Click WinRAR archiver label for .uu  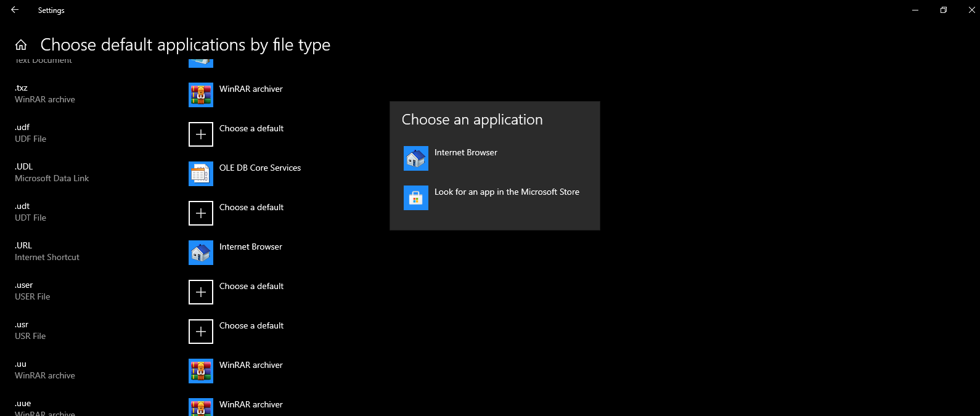251,365
